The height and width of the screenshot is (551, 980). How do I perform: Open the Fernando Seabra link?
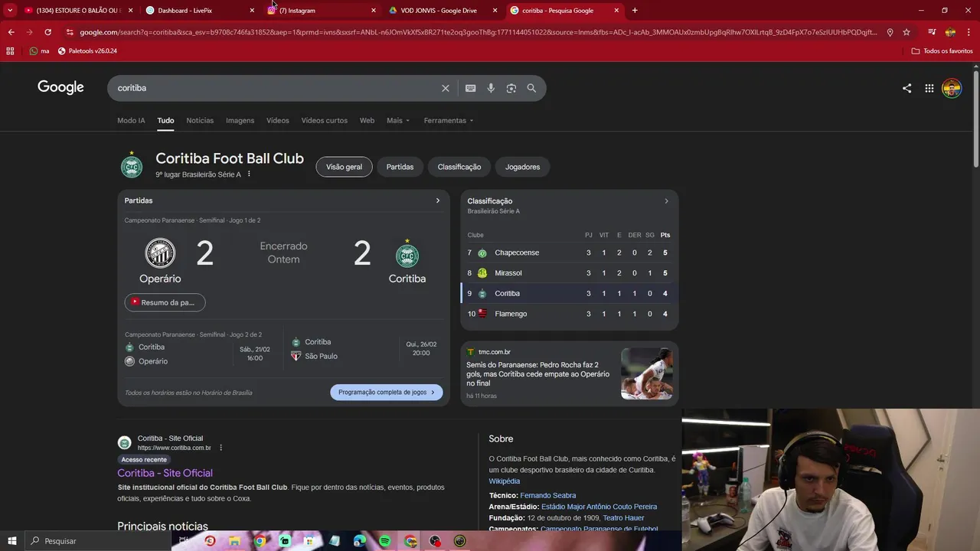(548, 496)
